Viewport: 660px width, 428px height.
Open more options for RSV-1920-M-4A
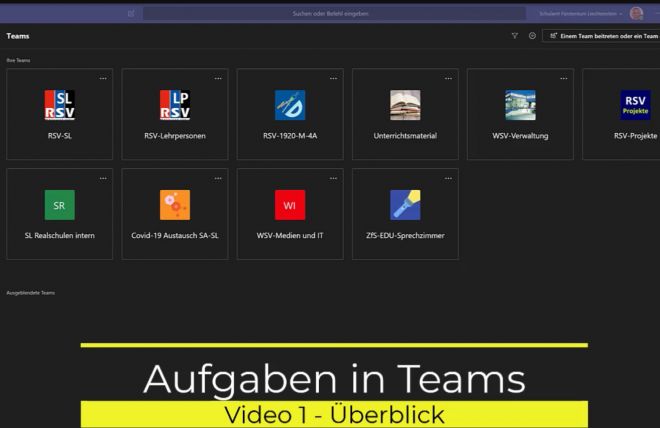pyautogui.click(x=333, y=78)
